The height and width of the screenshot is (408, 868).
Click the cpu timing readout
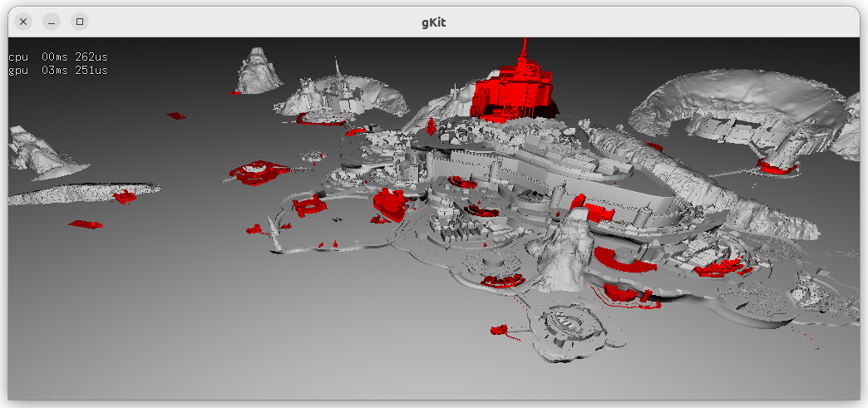pos(58,57)
